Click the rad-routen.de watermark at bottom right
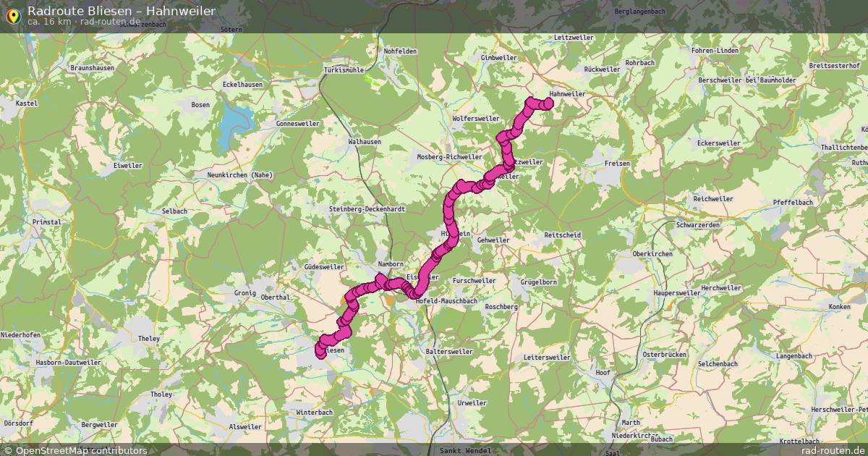This screenshot has width=868, height=456. 833,450
